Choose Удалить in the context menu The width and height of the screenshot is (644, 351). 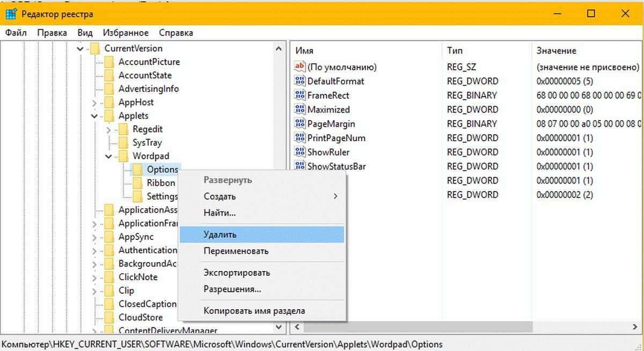click(220, 235)
